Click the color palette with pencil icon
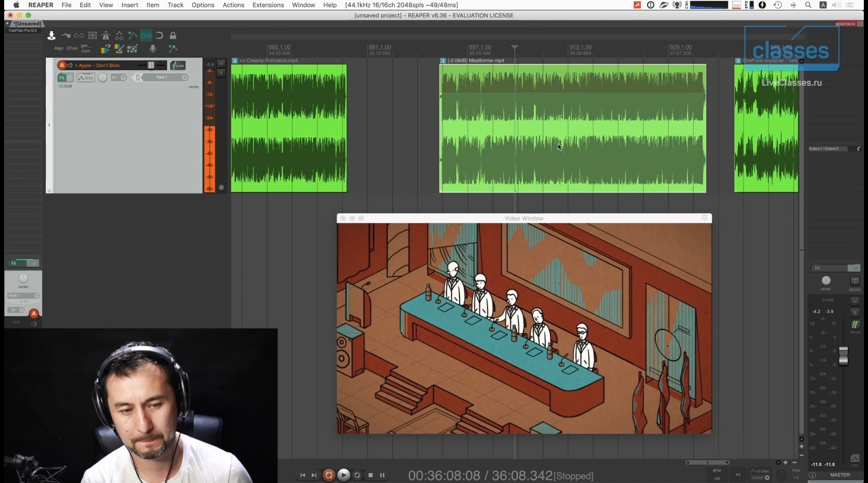The image size is (868, 483). click(x=119, y=48)
